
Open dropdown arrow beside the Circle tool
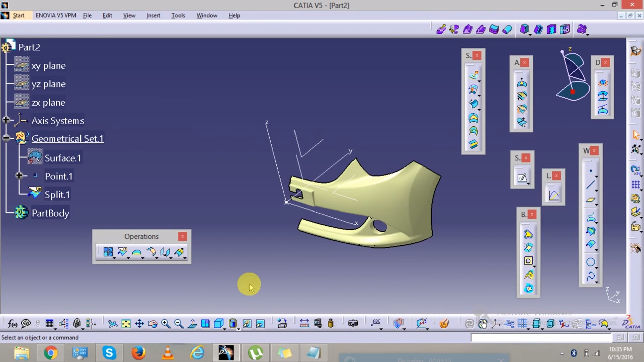[x=597, y=268]
